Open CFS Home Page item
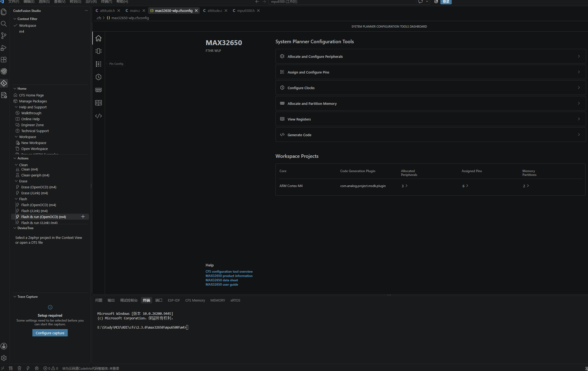 click(x=31, y=95)
